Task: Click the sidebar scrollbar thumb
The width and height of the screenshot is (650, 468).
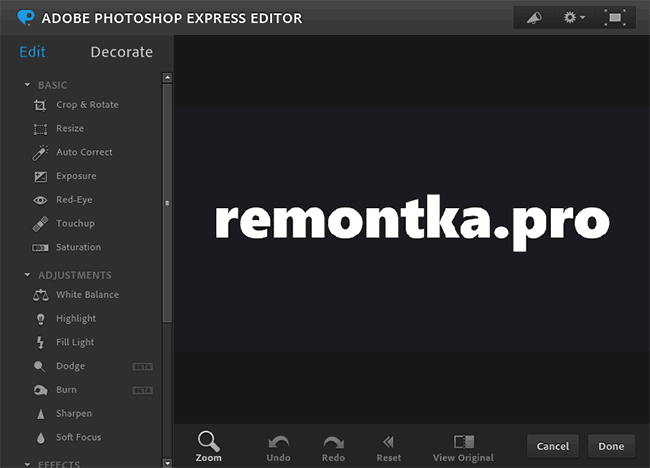Action: [x=167, y=203]
